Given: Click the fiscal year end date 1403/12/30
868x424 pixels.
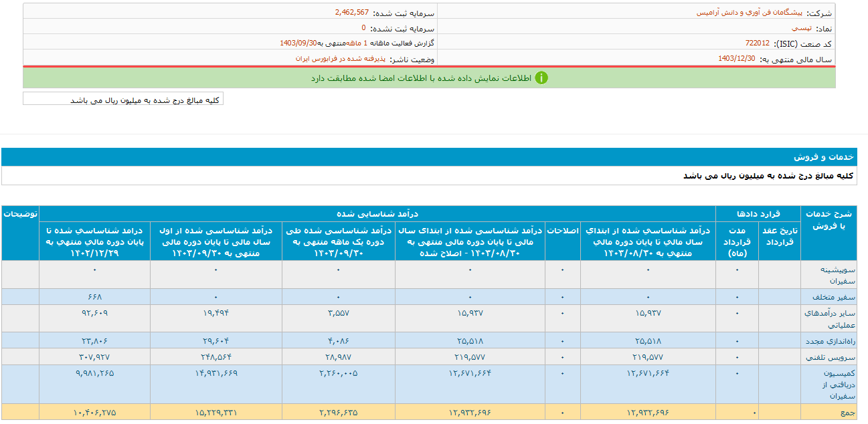Looking at the screenshot, I should coord(736,58).
